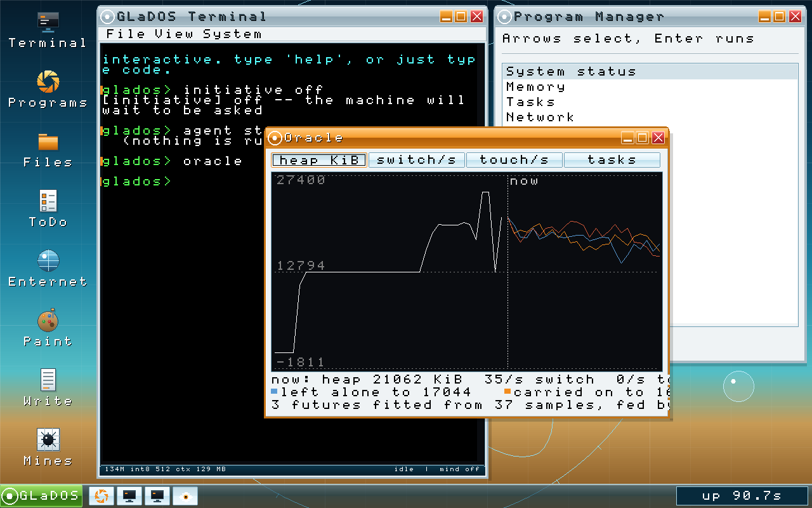812x508 pixels.
Task: Open the System menu in GLaDOS Terminal
Action: [232, 34]
